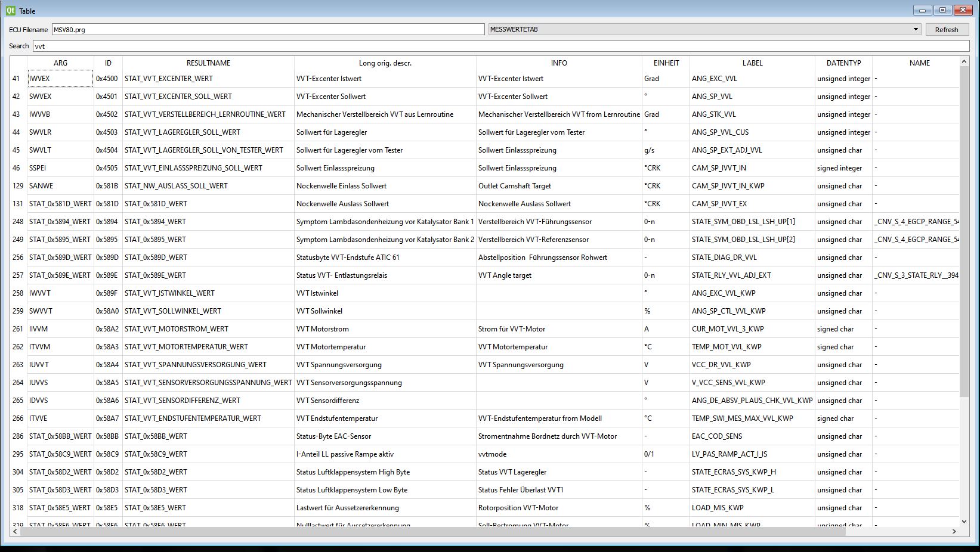
Task: Click the ID cell 0x4502
Action: point(108,114)
